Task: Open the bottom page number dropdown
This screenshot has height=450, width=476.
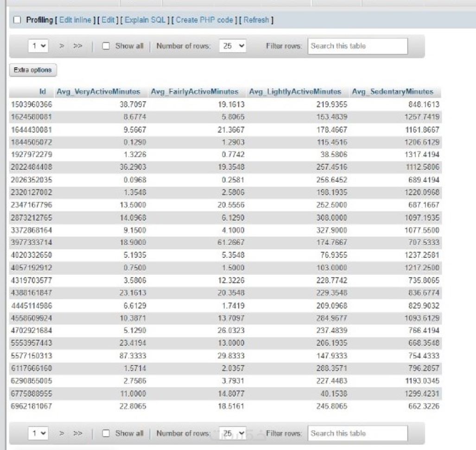Action: [x=38, y=433]
